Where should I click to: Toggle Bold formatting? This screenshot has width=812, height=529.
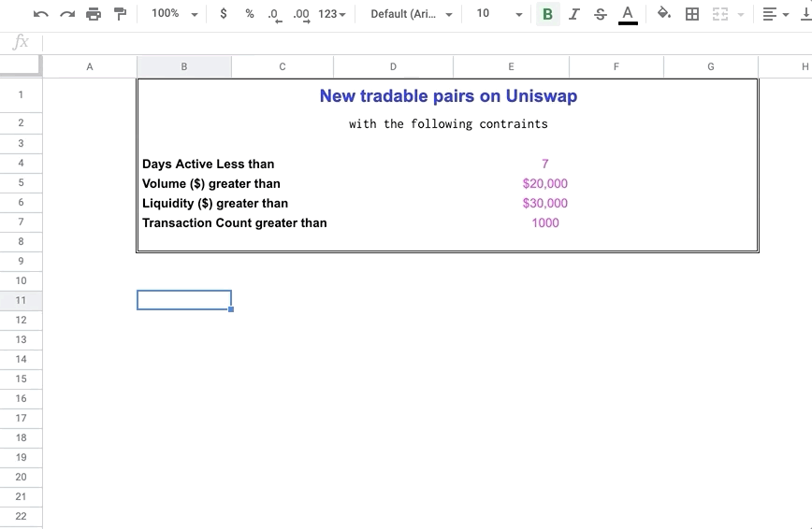547,14
